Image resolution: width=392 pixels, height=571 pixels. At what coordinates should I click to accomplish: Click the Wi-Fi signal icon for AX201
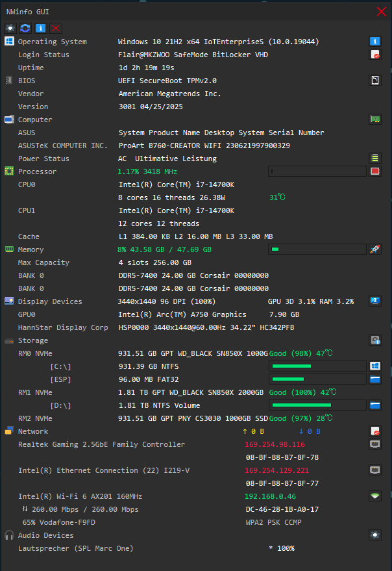click(375, 496)
